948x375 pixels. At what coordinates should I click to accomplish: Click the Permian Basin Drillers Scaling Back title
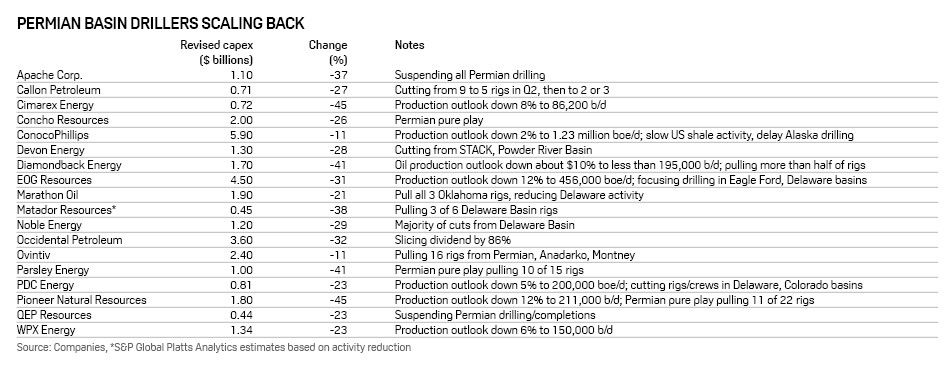coord(160,24)
